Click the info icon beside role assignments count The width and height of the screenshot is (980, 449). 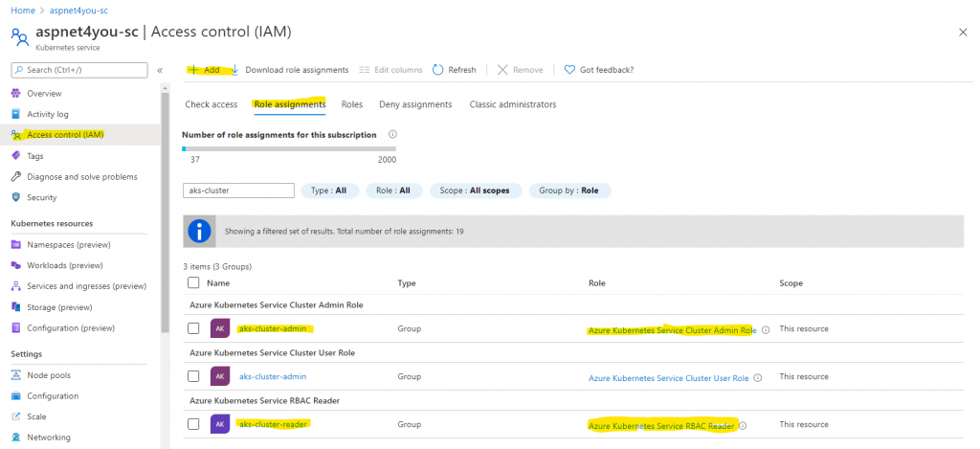point(392,134)
